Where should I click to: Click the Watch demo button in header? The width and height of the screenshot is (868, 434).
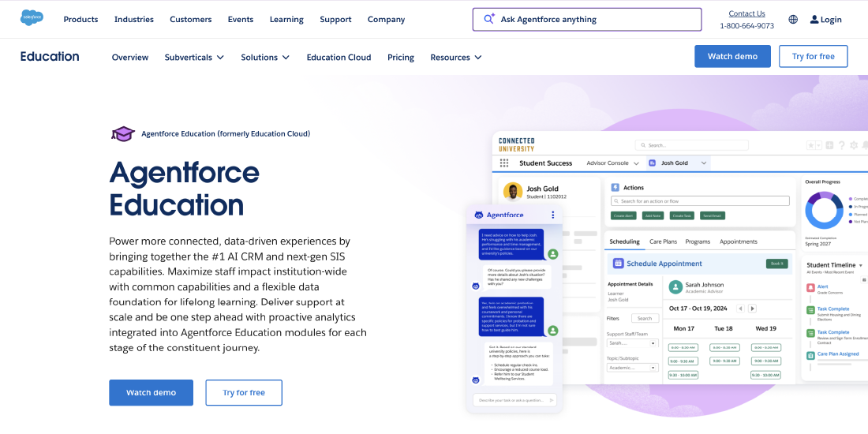pyautogui.click(x=732, y=56)
